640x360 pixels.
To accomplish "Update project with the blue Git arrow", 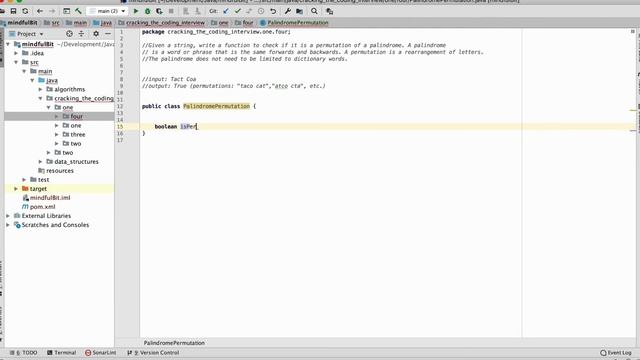I will pyautogui.click(x=226, y=11).
